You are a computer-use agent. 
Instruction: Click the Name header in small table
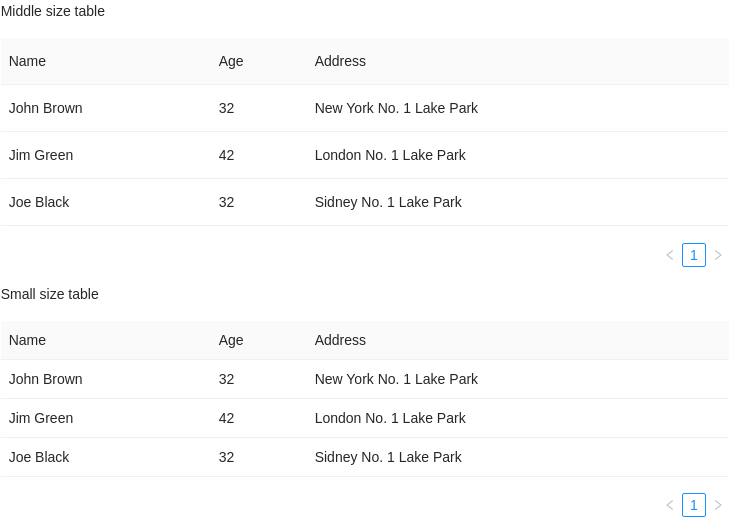[28, 340]
